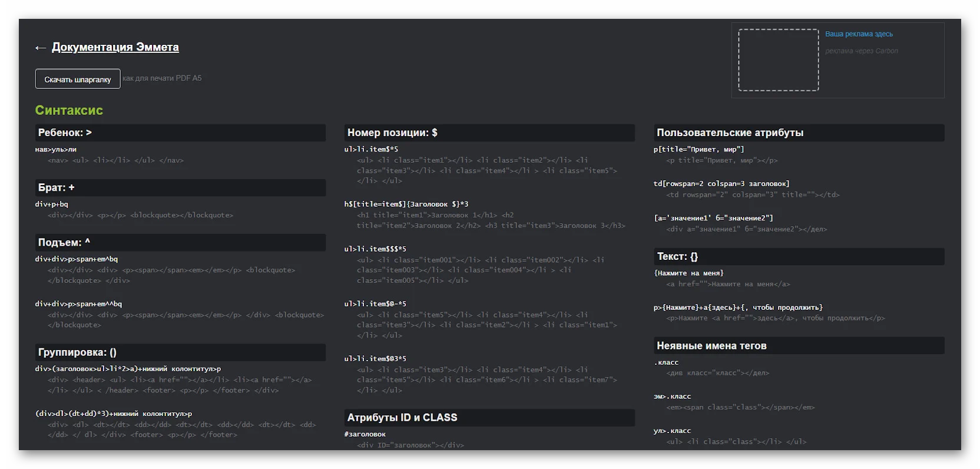Click the Подъем: ^ header
Screen dimensions: 980x469
180,242
